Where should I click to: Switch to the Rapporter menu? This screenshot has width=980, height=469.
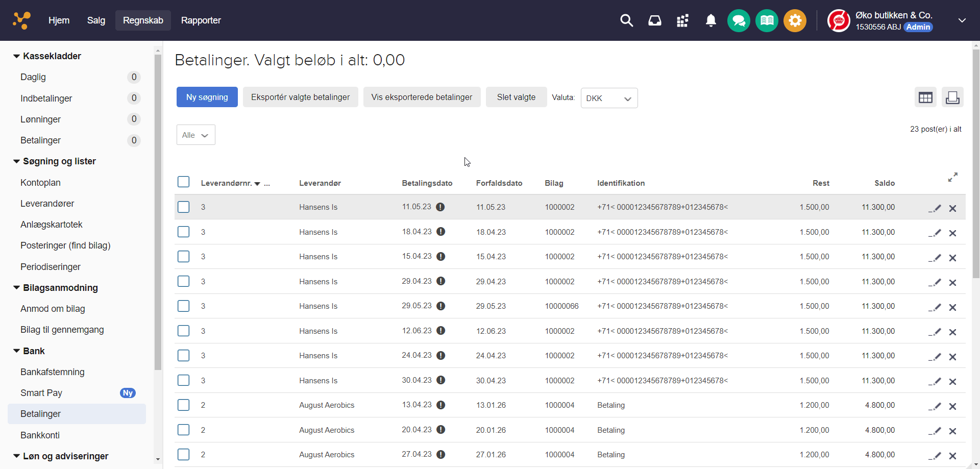click(201, 20)
